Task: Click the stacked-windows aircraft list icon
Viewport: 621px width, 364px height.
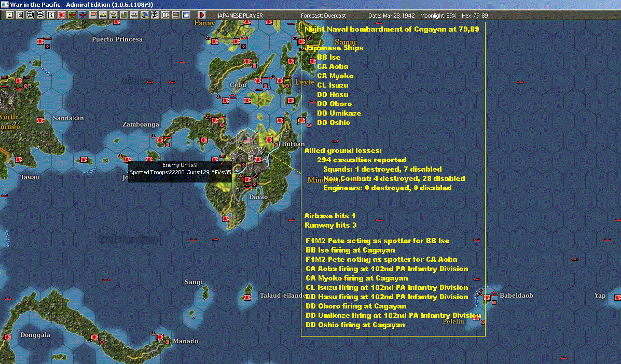Action: (x=31, y=15)
